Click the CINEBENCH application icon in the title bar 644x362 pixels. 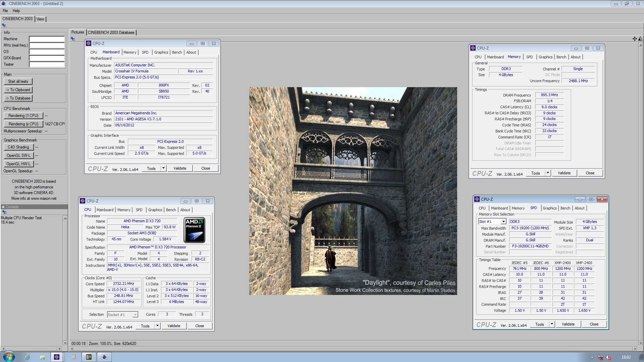(x=3, y=3)
